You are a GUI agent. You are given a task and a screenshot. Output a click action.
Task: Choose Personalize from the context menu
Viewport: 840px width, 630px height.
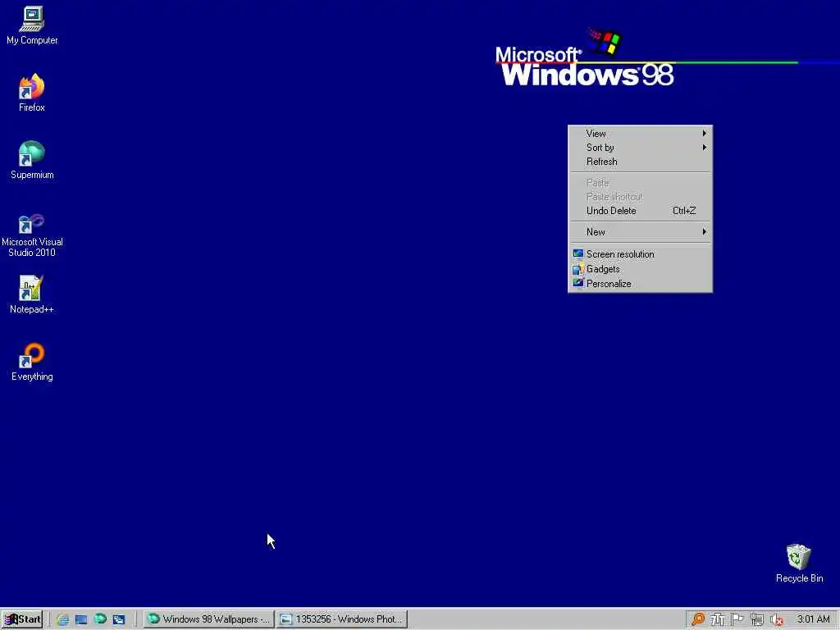pyautogui.click(x=640, y=283)
